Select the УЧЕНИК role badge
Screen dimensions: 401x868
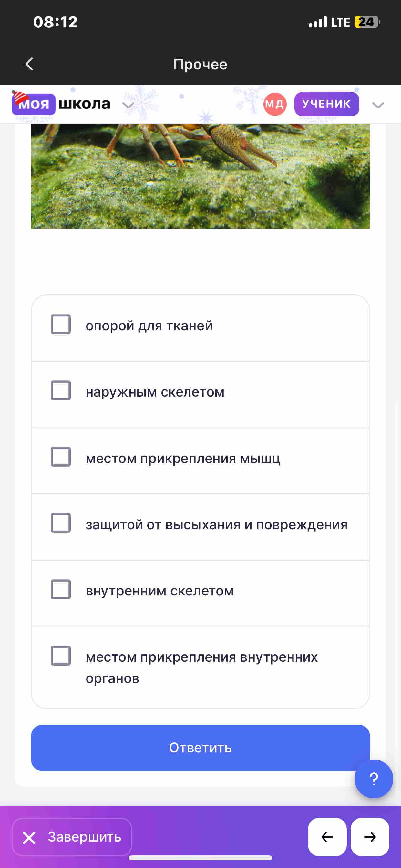(326, 104)
